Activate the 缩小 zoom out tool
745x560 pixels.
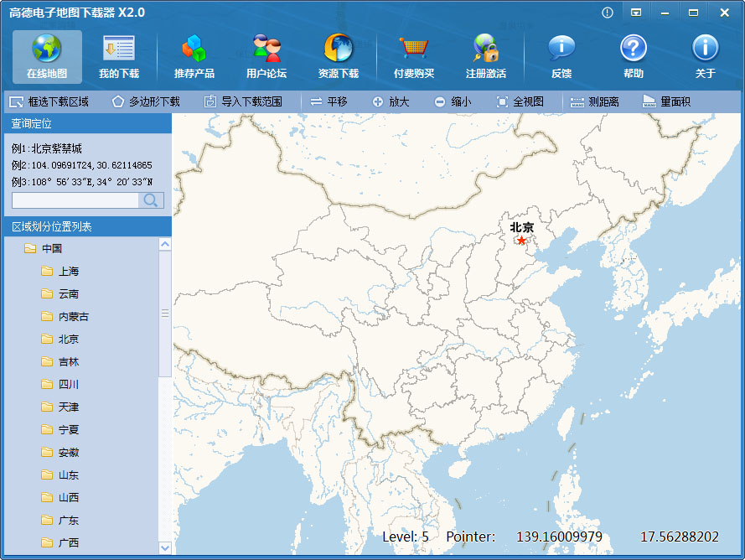453,101
